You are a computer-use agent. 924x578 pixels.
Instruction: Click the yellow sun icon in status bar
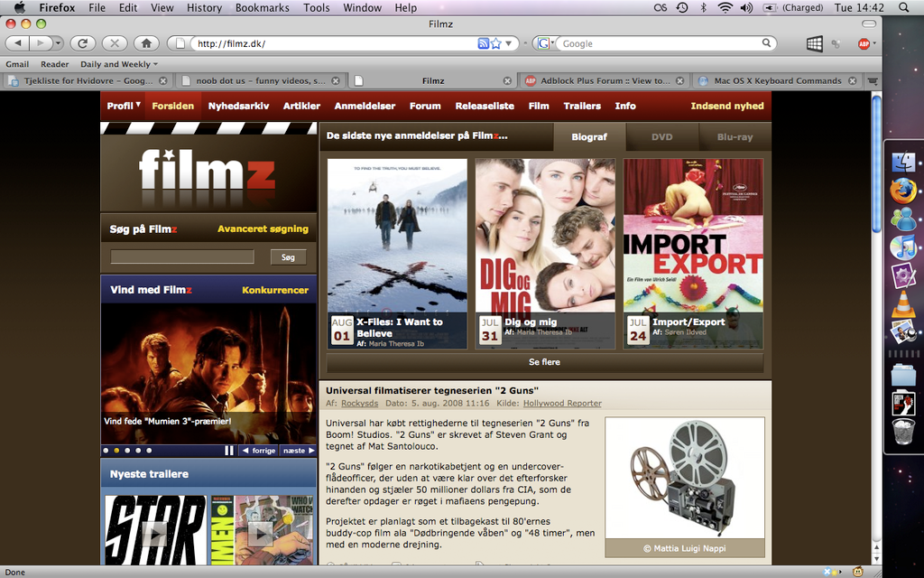(834, 572)
